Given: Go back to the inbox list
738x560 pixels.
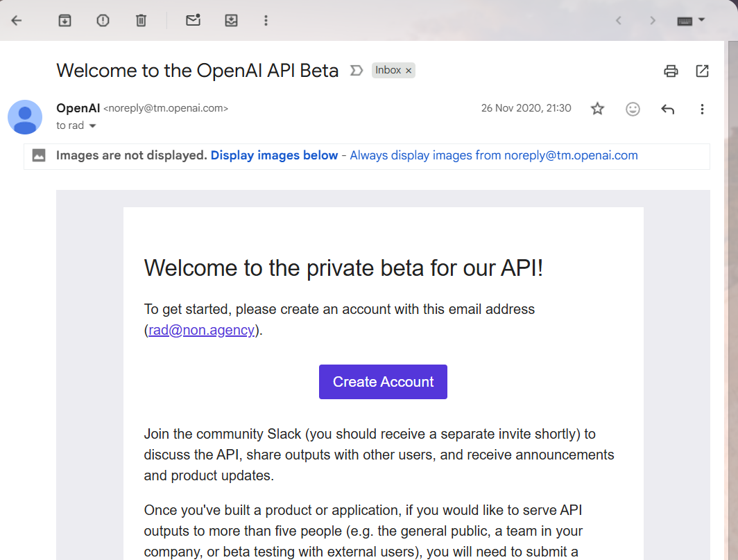Looking at the screenshot, I should click(x=17, y=21).
